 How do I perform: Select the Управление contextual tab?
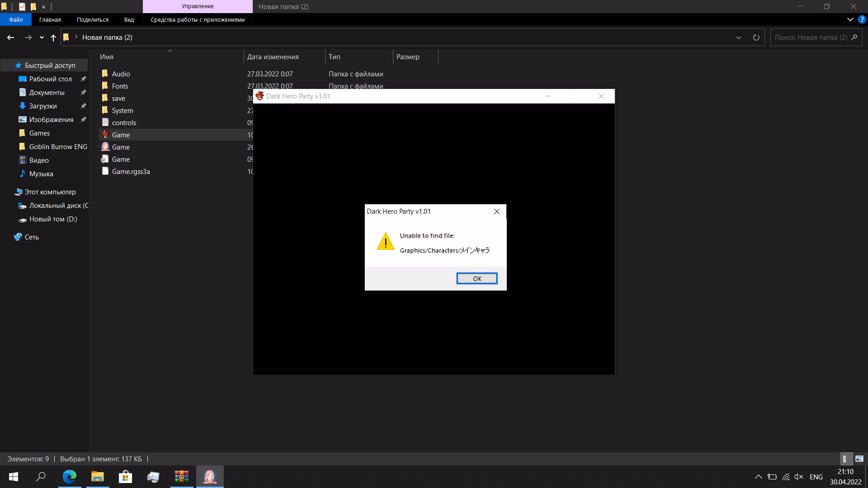198,6
